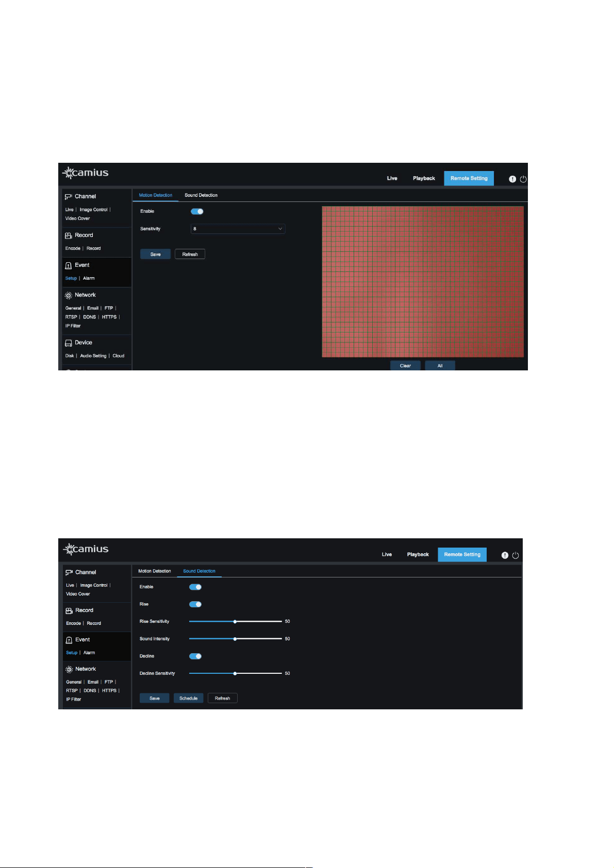This screenshot has width=614, height=868.
Task: Open Alarm link in Sound Detection screenshot
Action: 90,653
